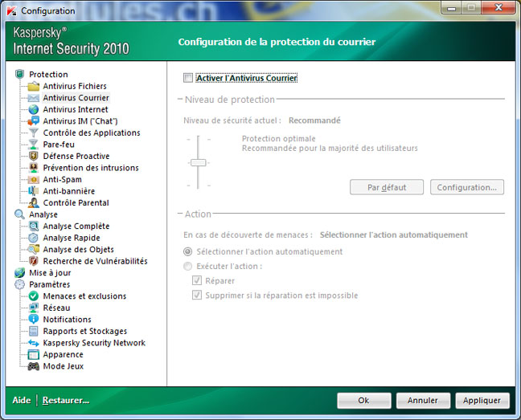This screenshot has width=521, height=420.
Task: Click the Anti-bannière icon
Action: click(34, 191)
